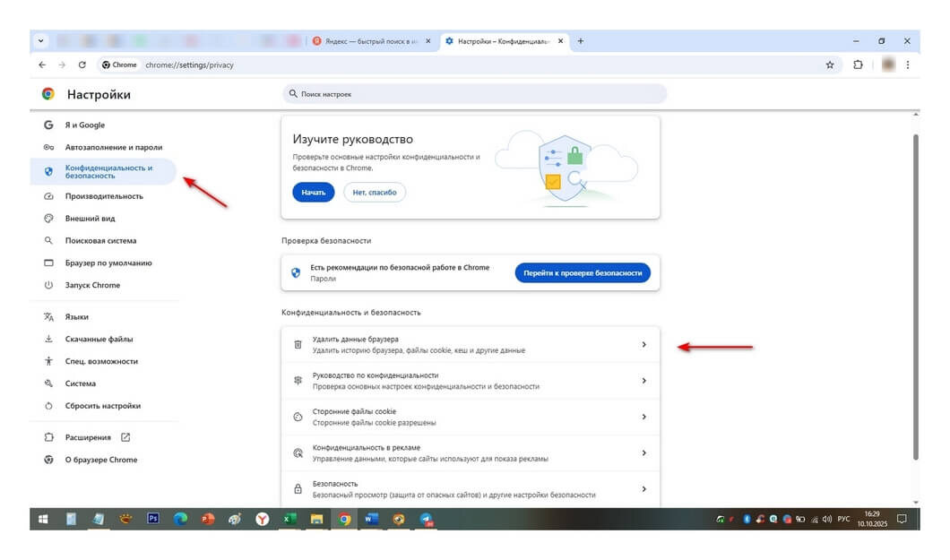Expand the Руководство по конфиденциальности chevron
Screen dimensions: 950x560
644,381
